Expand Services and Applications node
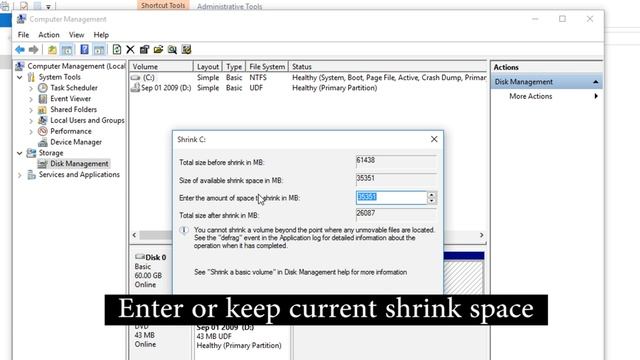The height and width of the screenshot is (360, 640). pyautogui.click(x=20, y=175)
